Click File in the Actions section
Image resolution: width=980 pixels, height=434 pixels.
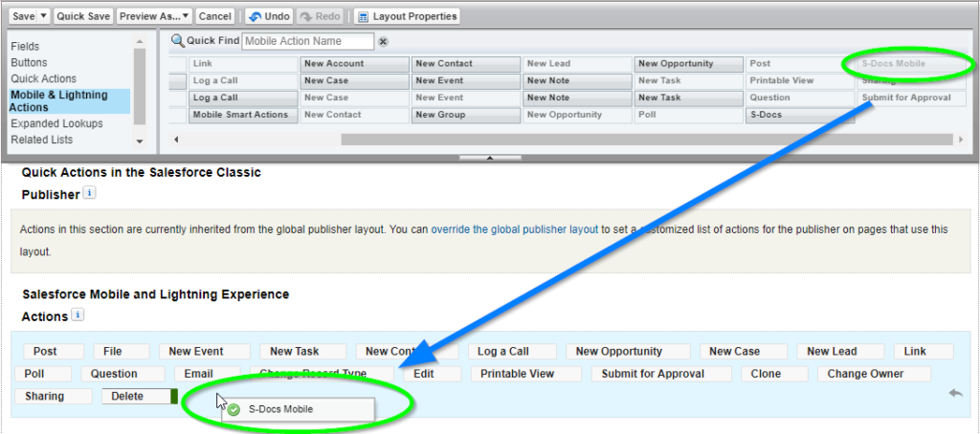[122, 352]
